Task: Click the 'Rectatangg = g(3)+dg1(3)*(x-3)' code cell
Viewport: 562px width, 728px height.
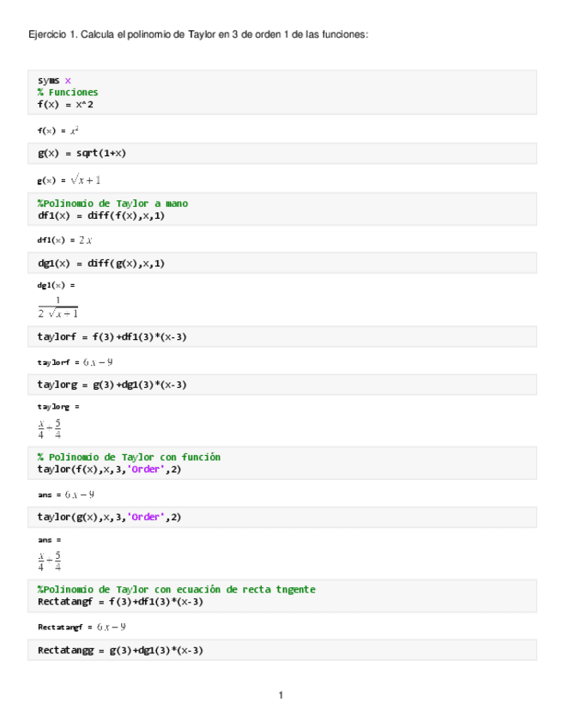Action: tap(120, 650)
